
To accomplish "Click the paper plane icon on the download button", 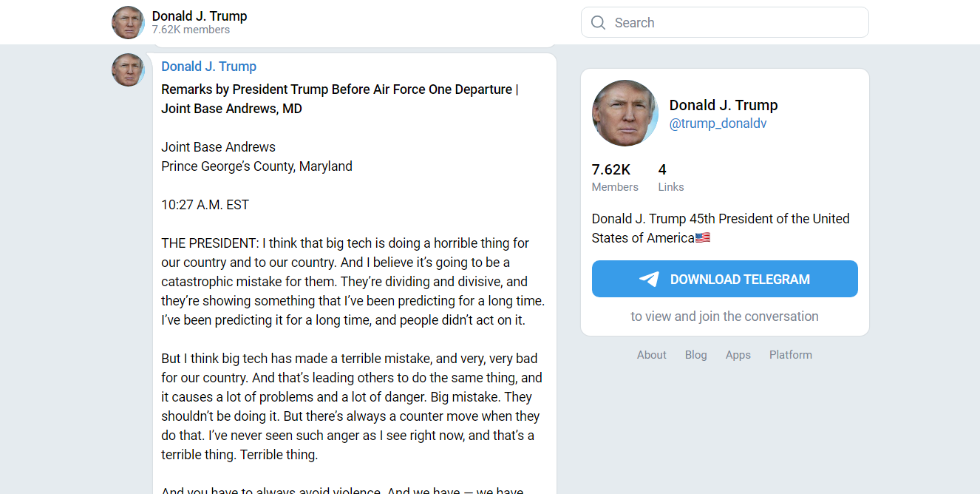I will point(649,279).
